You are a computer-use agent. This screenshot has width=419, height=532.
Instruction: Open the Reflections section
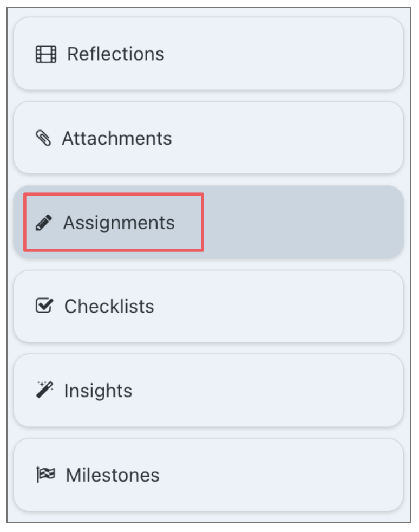pos(208,54)
